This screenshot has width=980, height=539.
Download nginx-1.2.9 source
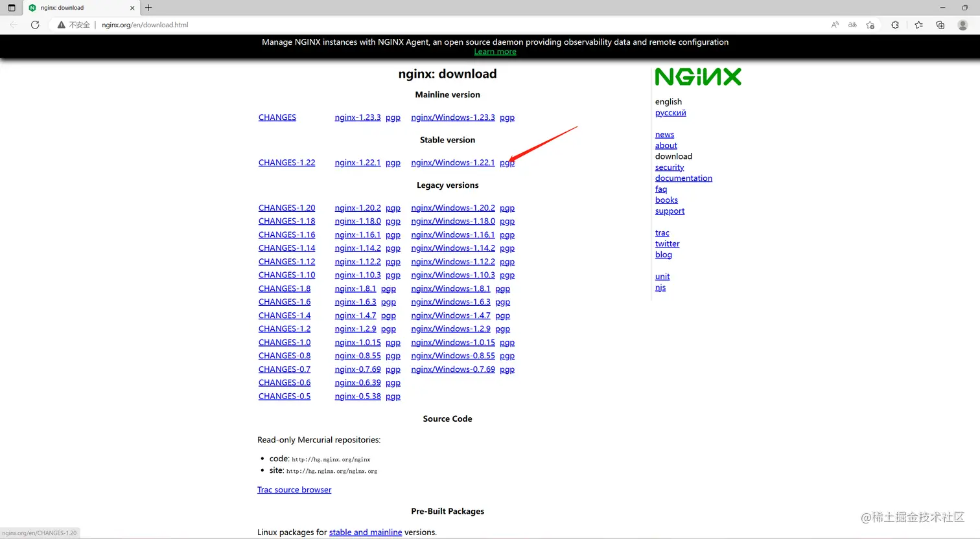(355, 328)
